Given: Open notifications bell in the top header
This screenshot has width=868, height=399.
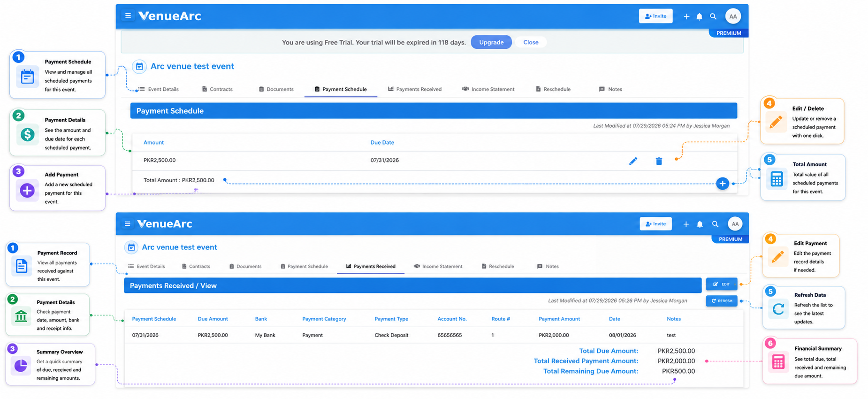Looking at the screenshot, I should (700, 16).
